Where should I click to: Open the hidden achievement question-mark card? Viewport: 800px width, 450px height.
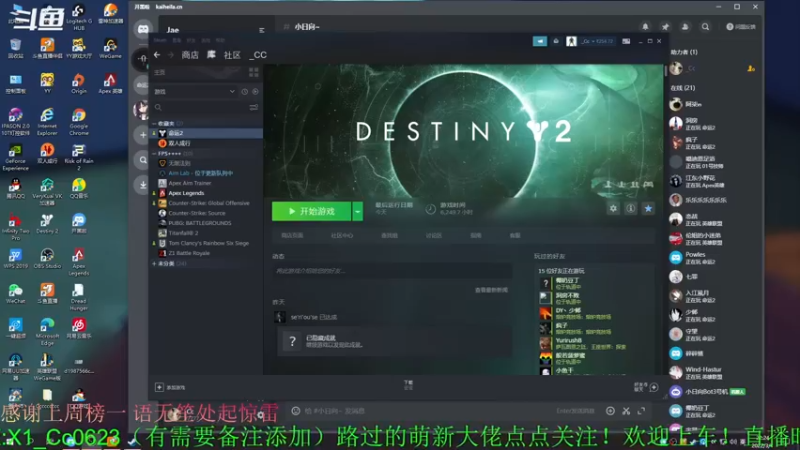click(395, 341)
